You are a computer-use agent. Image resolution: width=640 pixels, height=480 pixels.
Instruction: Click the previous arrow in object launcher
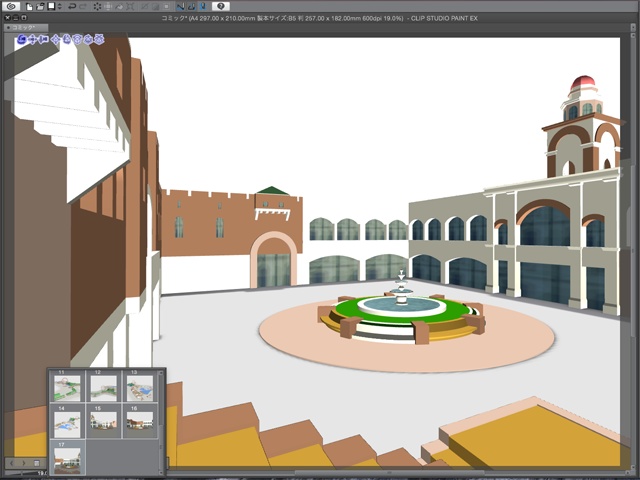click(x=11, y=463)
